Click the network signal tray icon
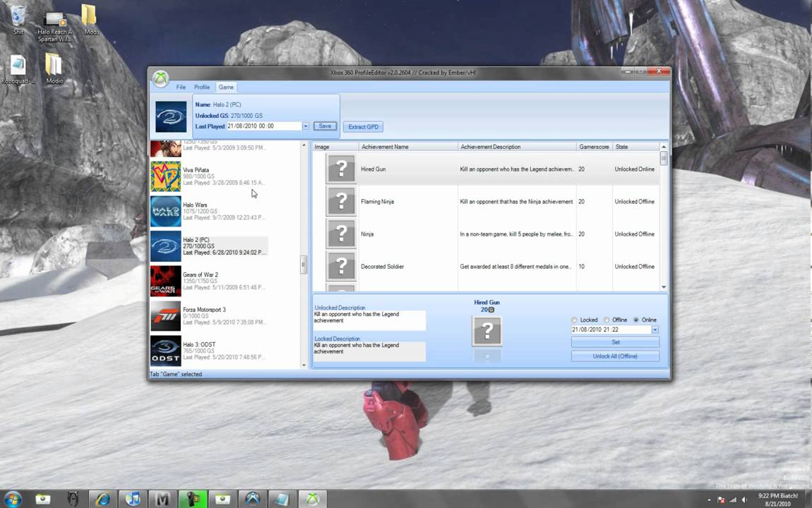This screenshot has width=812, height=508. [733, 500]
